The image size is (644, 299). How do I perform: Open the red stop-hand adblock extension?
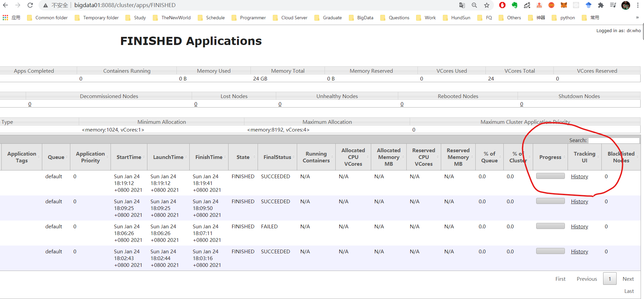(502, 5)
